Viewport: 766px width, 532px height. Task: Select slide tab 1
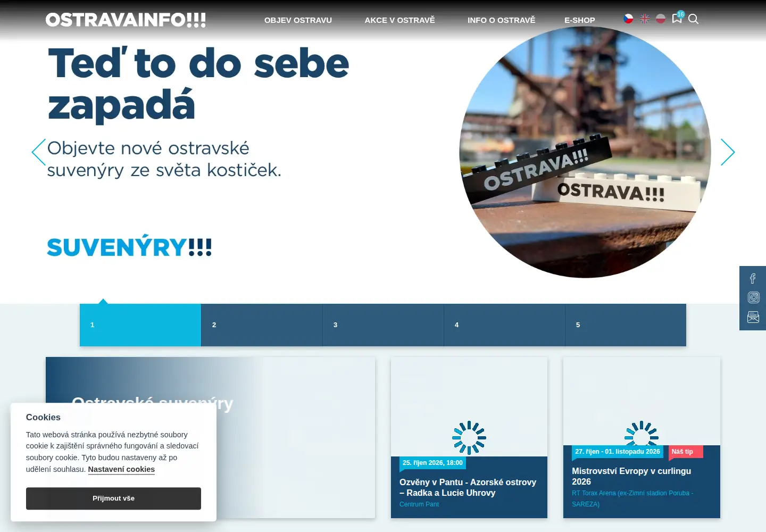140,325
